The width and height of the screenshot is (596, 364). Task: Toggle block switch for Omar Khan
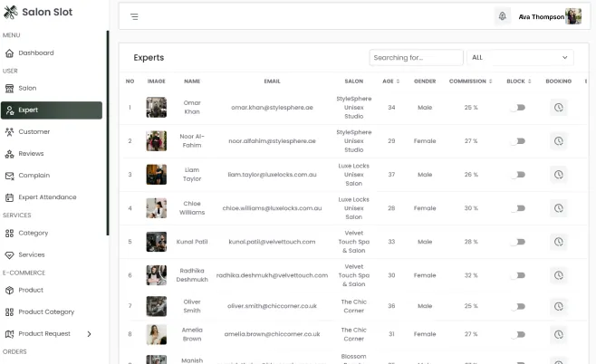click(x=518, y=108)
